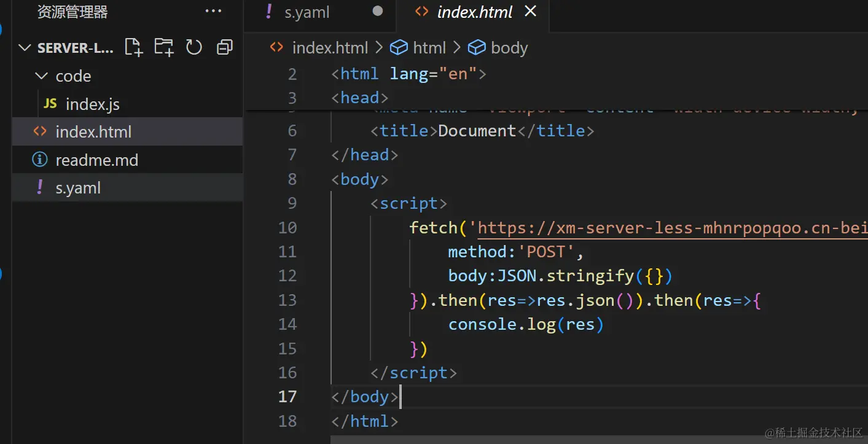Select line number 14 in the gutter
The width and height of the screenshot is (868, 444).
tap(287, 324)
